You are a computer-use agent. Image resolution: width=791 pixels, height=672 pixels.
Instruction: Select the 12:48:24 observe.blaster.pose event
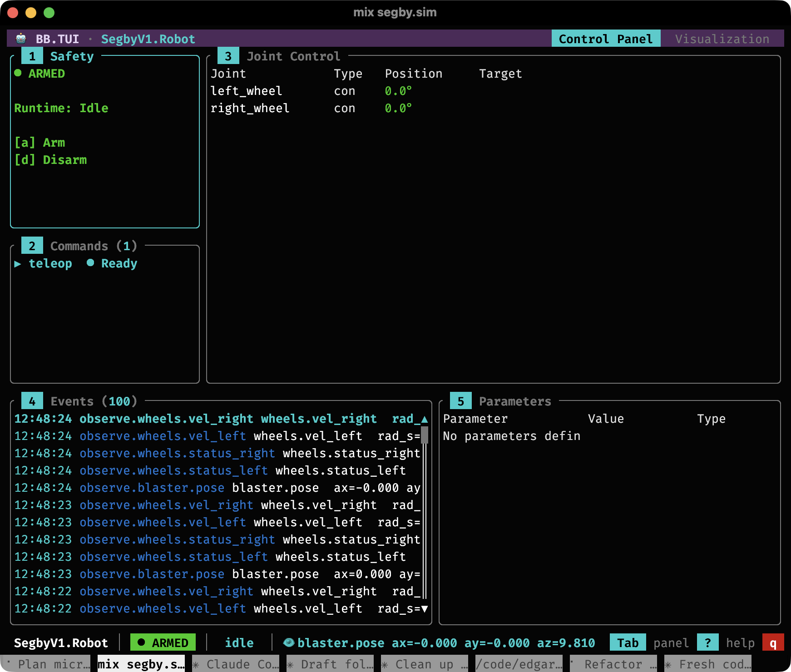coord(217,488)
